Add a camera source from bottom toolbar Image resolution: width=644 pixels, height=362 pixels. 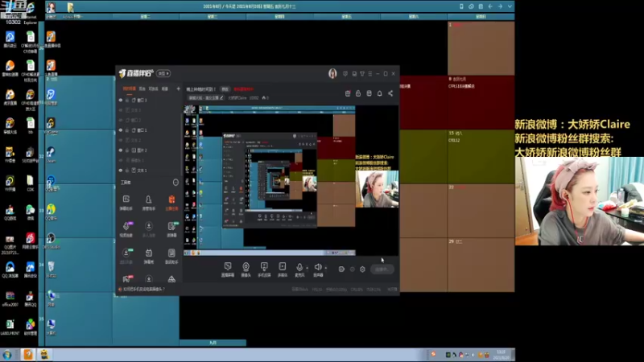pyautogui.click(x=246, y=269)
